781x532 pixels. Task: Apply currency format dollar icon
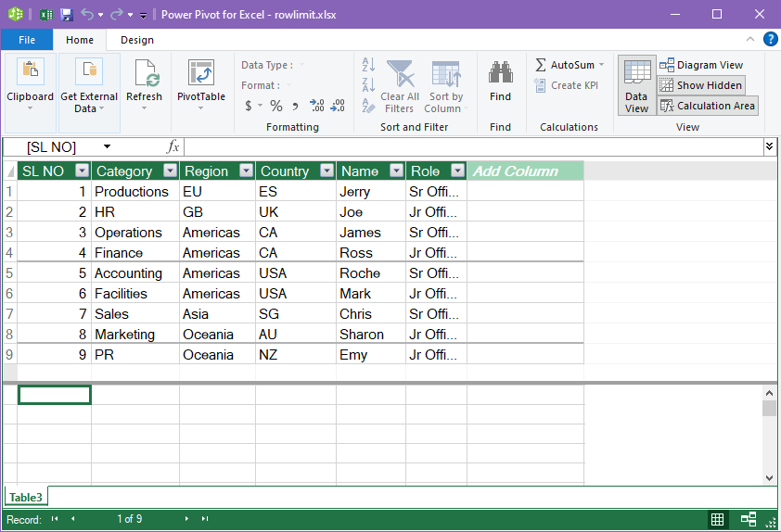click(249, 106)
